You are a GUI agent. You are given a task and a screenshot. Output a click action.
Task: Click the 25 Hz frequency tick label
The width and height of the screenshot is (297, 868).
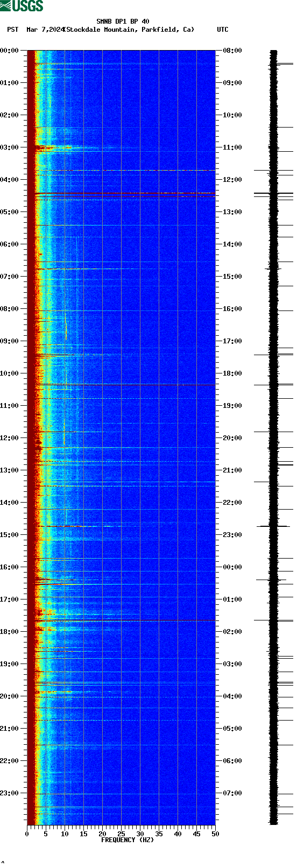point(121,834)
